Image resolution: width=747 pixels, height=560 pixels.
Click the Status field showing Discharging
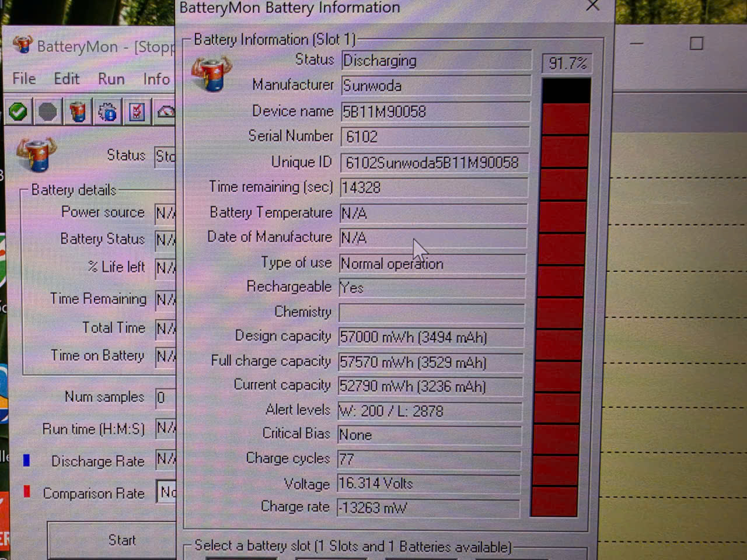pos(436,61)
